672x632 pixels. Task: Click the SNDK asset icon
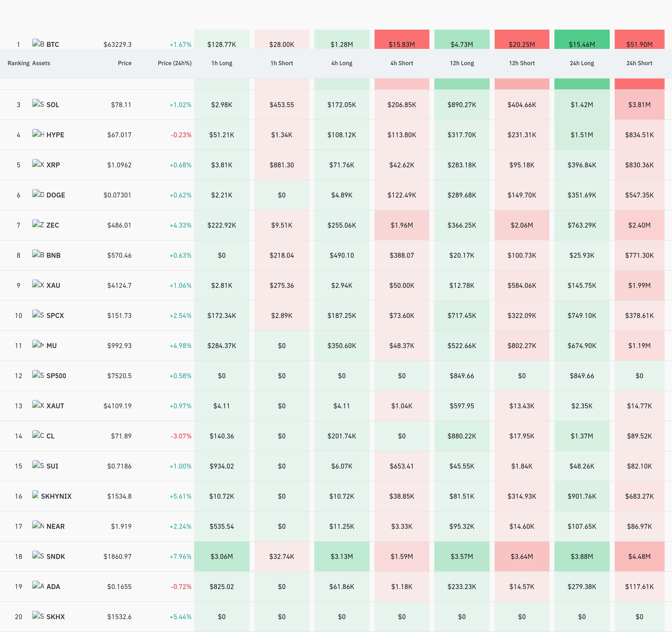tap(38, 555)
